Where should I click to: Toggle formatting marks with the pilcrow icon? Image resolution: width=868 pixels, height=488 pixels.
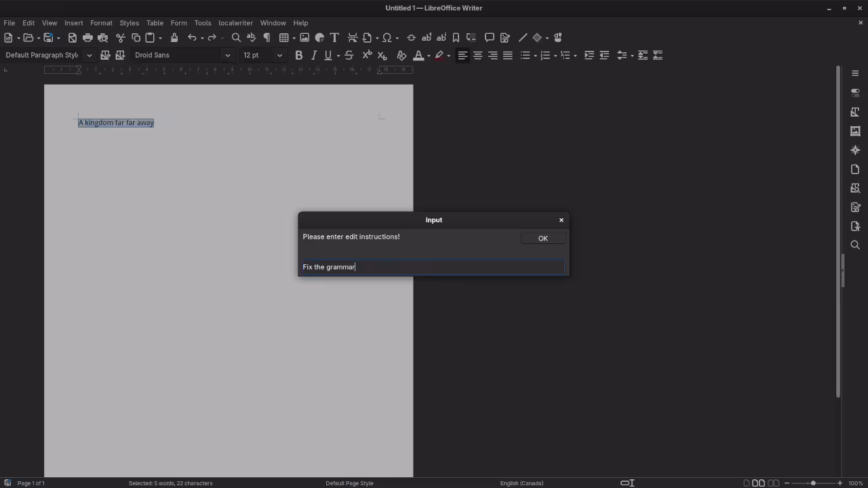(266, 37)
